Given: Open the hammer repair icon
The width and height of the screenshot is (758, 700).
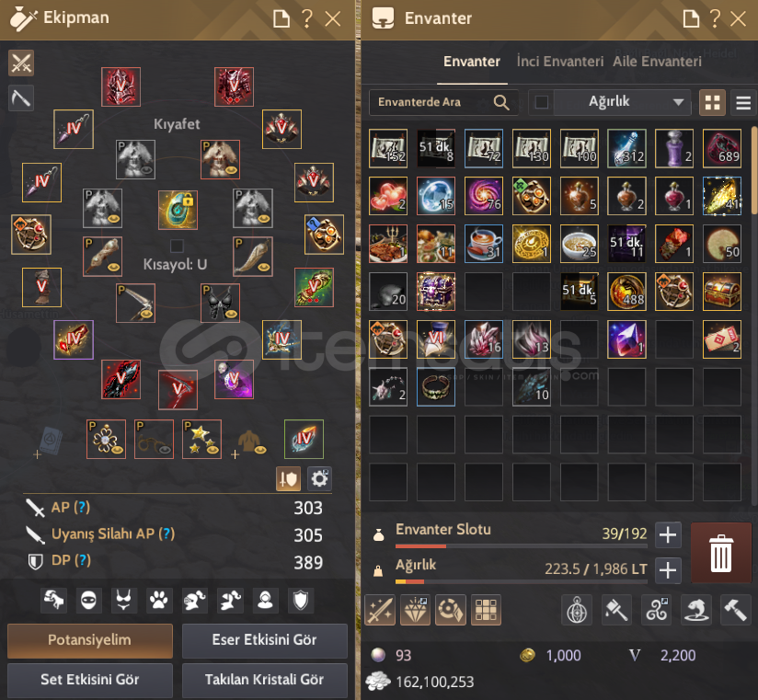Looking at the screenshot, I should click(735, 610).
